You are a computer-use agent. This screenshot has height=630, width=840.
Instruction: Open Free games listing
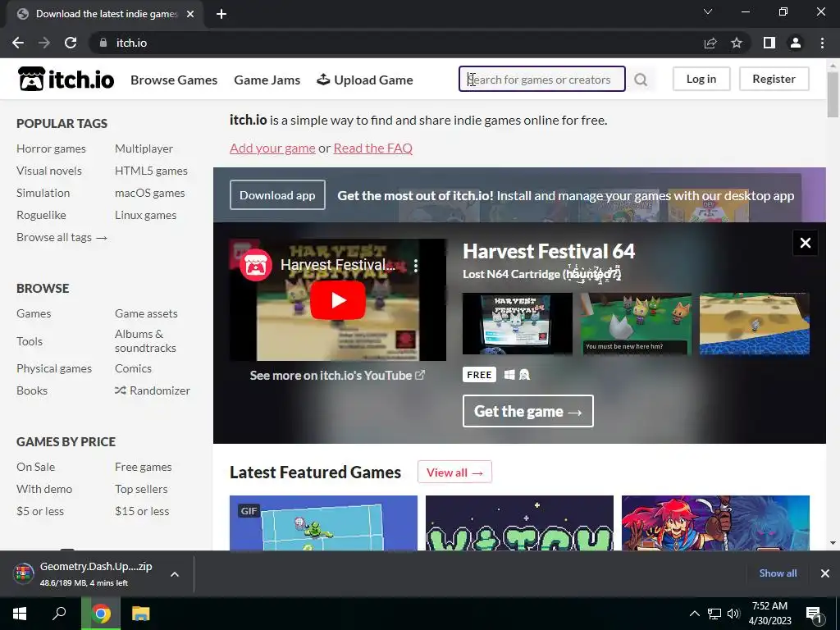(144, 467)
